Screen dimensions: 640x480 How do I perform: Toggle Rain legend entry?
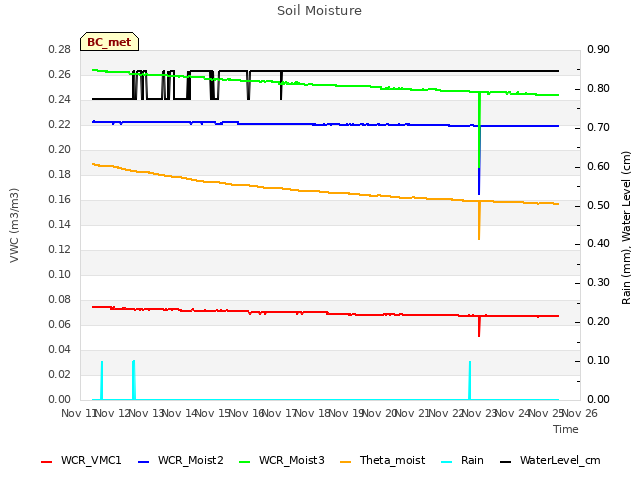[x=462, y=460]
